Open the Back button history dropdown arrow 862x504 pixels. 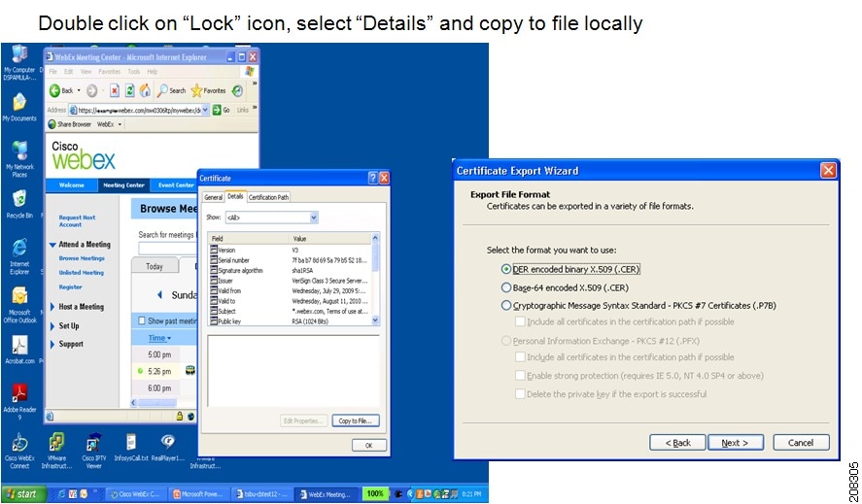point(79,90)
